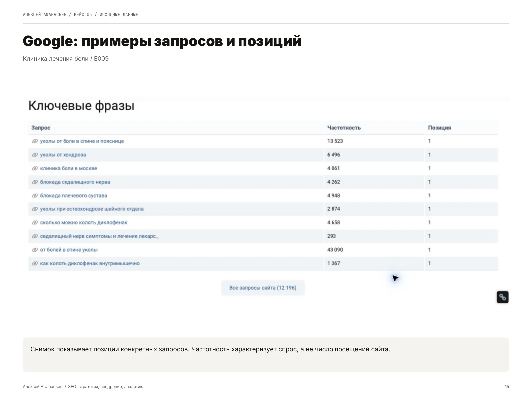
Task: Select frequency value '4 658'
Action: tap(333, 223)
